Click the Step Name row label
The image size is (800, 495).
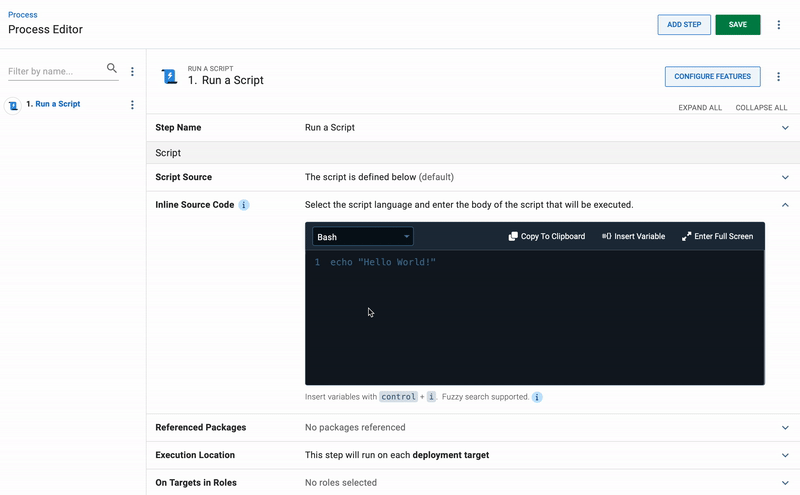[178, 128]
